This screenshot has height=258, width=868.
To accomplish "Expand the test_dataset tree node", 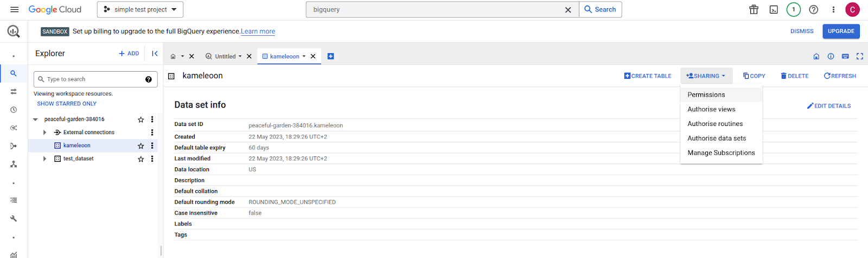I will point(44,159).
